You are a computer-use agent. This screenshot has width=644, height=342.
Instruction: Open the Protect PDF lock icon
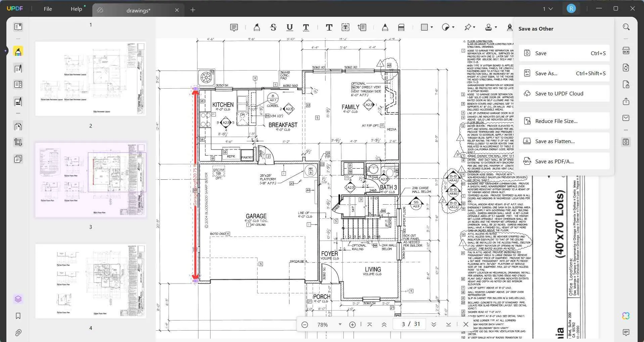click(626, 84)
